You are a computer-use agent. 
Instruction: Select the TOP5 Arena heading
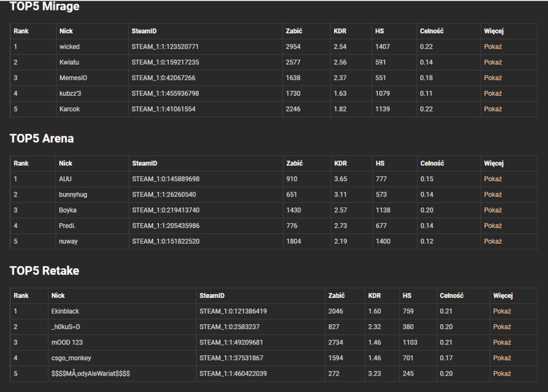[42, 139]
